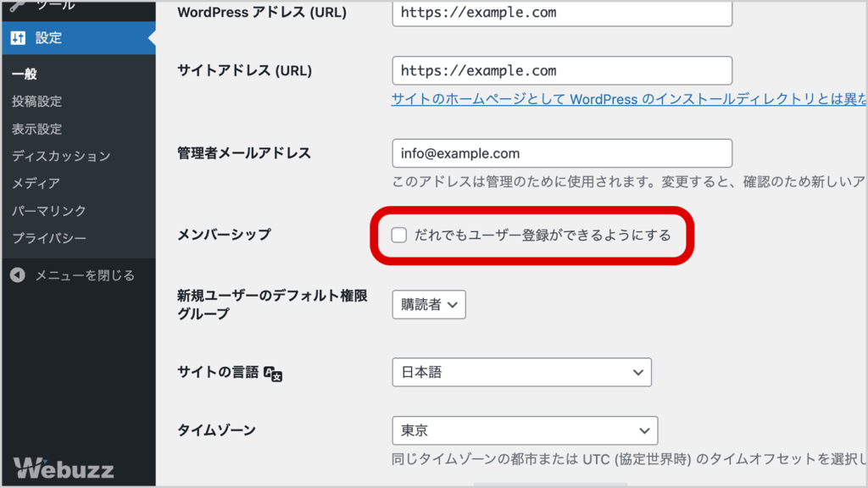This screenshot has width=868, height=488.
Task: Click the collapse menu arrow icon
Action: click(18, 275)
